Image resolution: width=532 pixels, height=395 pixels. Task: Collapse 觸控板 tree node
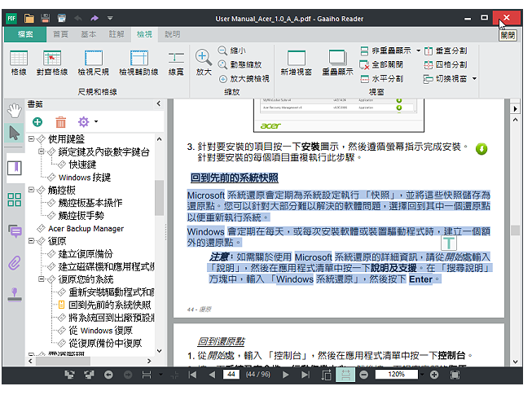[31, 190]
